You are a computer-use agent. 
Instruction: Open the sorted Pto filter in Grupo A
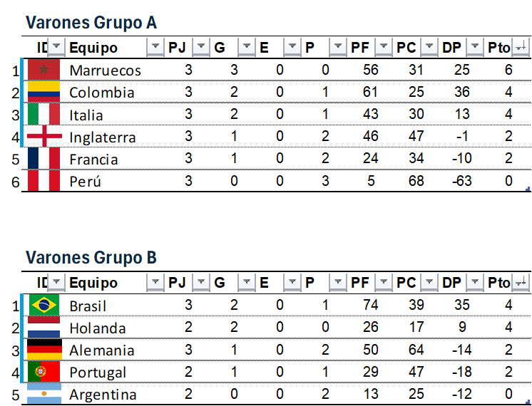click(521, 48)
